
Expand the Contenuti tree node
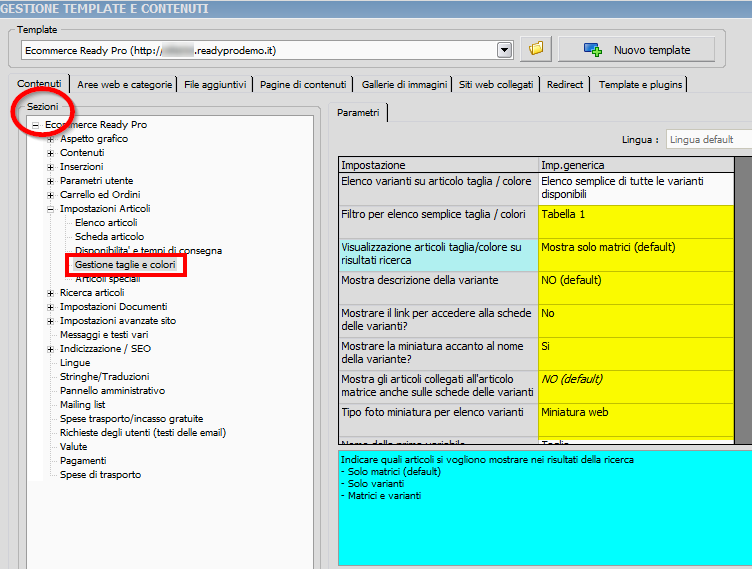50,154
